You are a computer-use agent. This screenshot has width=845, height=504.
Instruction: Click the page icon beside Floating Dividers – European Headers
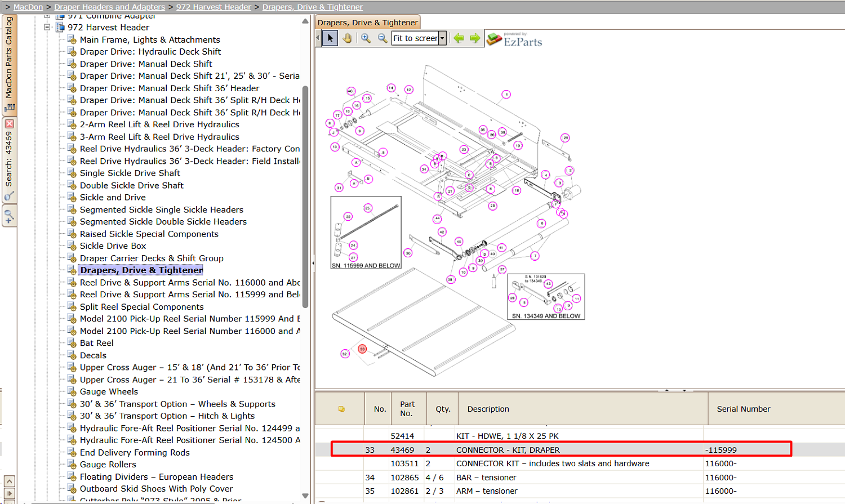pos(72,476)
